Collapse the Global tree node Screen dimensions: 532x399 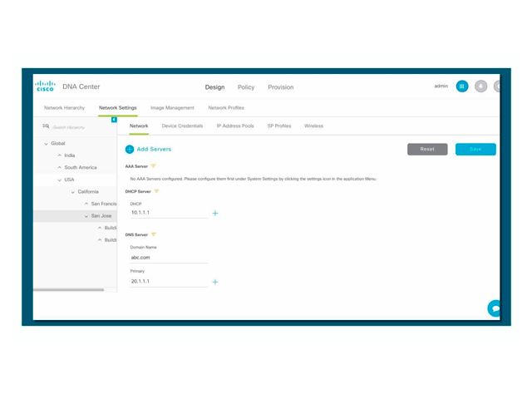pyautogui.click(x=47, y=144)
